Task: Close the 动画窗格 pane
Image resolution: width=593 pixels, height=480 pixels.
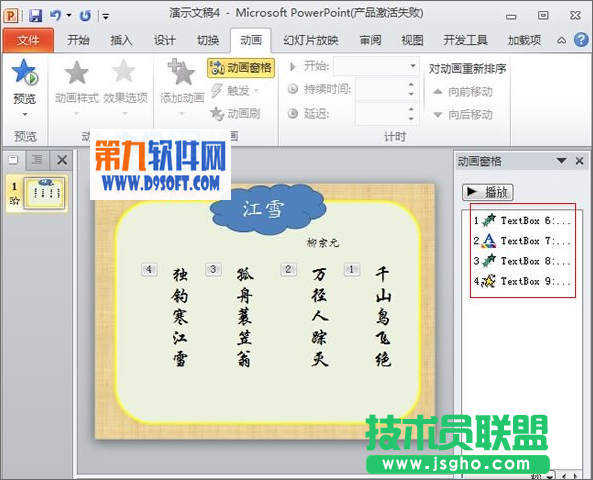Action: [x=579, y=161]
